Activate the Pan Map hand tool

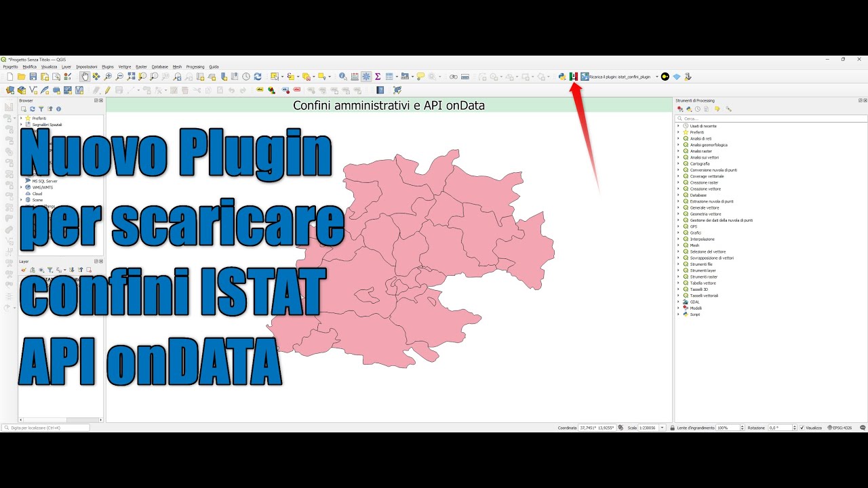tap(85, 77)
